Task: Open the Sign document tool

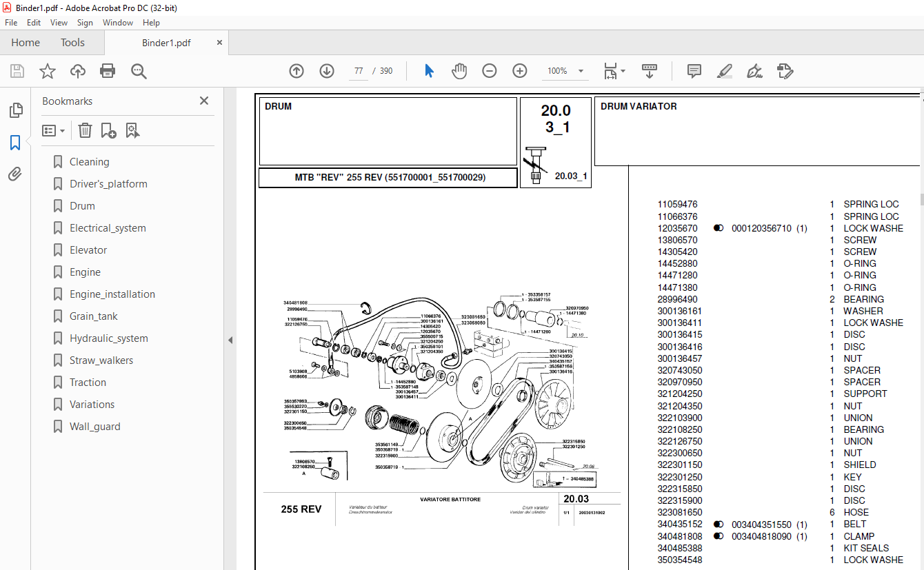Action: click(x=755, y=71)
